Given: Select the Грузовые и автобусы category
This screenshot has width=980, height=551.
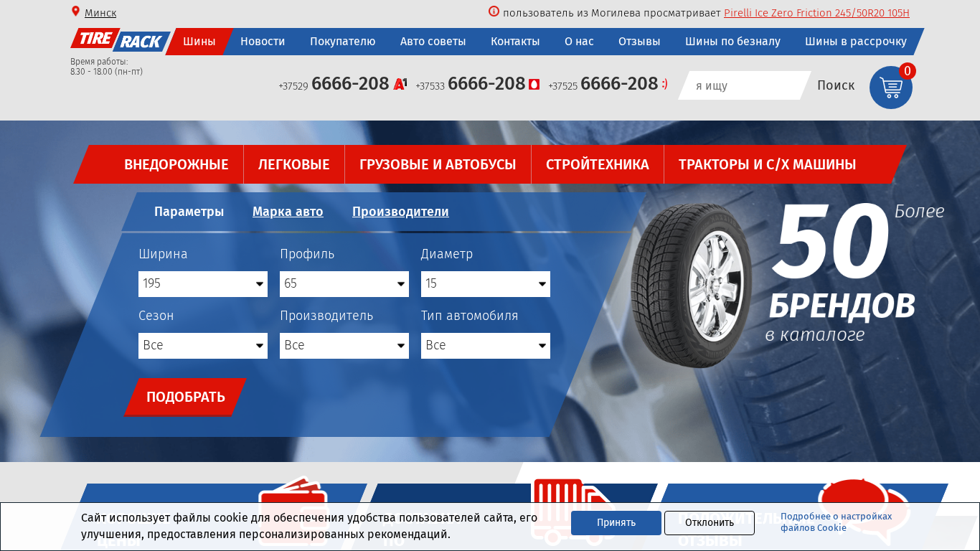Looking at the screenshot, I should [x=438, y=164].
